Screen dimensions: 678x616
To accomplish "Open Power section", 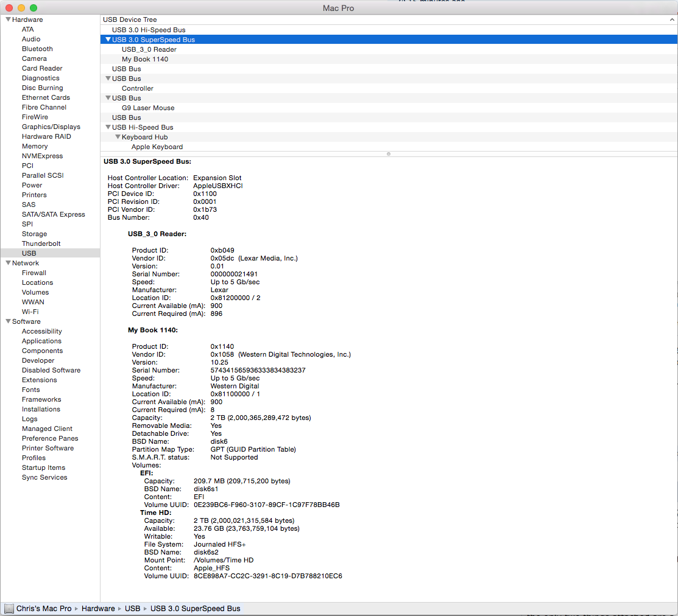I will pyautogui.click(x=32, y=185).
